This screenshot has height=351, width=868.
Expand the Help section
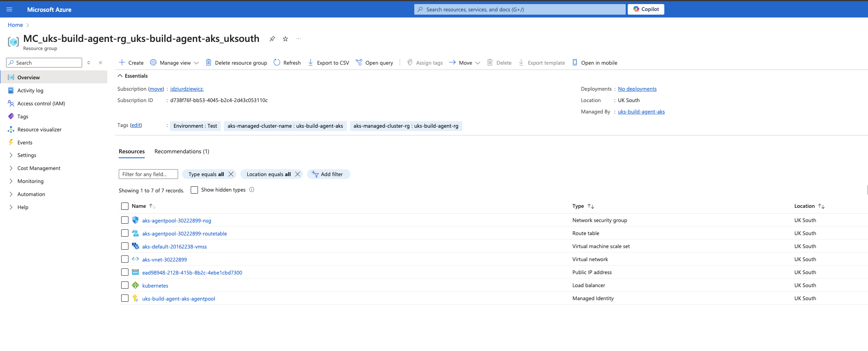pos(11,207)
